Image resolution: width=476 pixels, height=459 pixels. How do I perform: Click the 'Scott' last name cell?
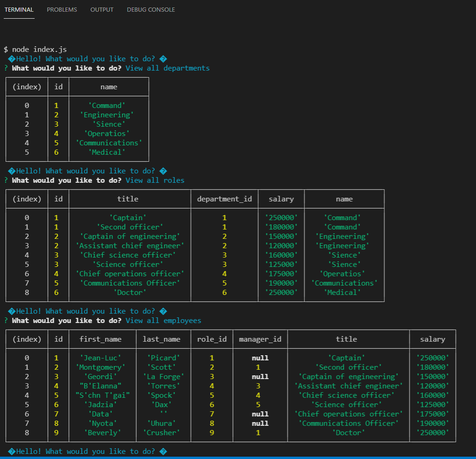161,367
